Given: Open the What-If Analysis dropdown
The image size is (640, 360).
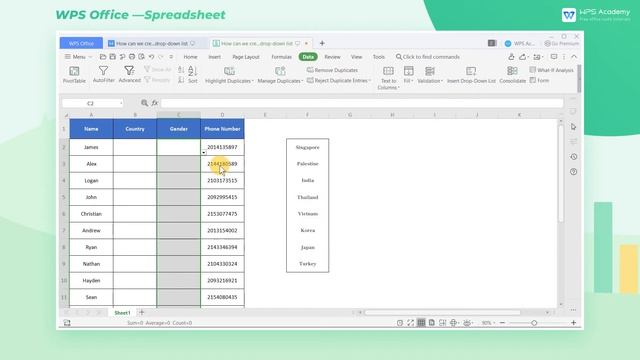Looking at the screenshot, I should point(551,70).
